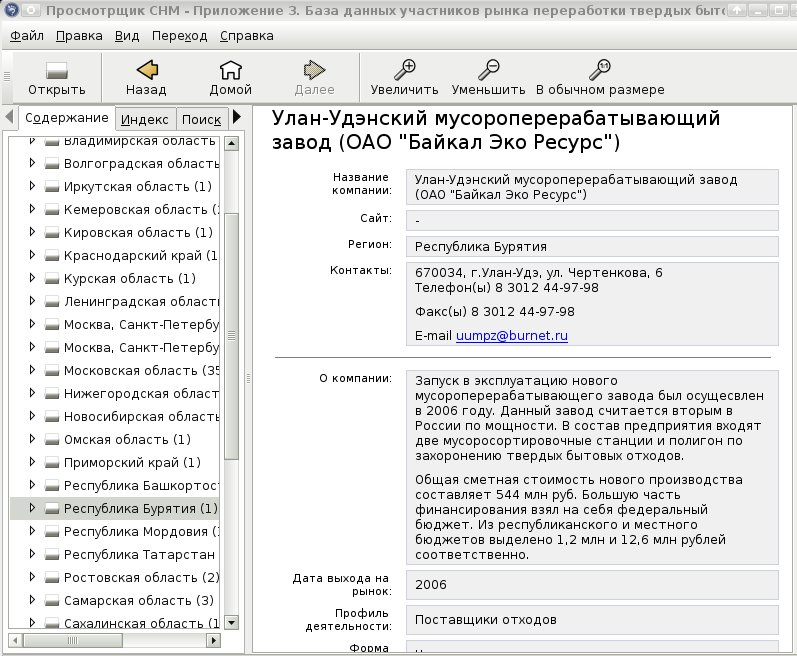Expand the Московская область node
The height and width of the screenshot is (656, 797).
(32, 369)
